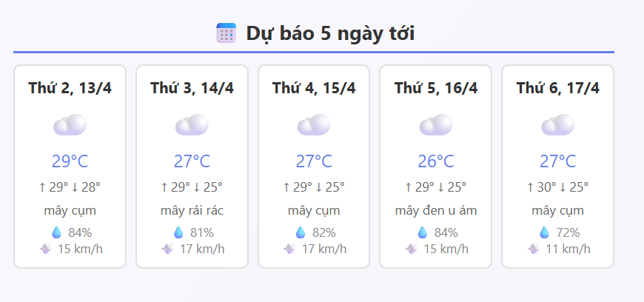Click the "mây rải rác" description text
This screenshot has height=302, width=644.
point(192,211)
